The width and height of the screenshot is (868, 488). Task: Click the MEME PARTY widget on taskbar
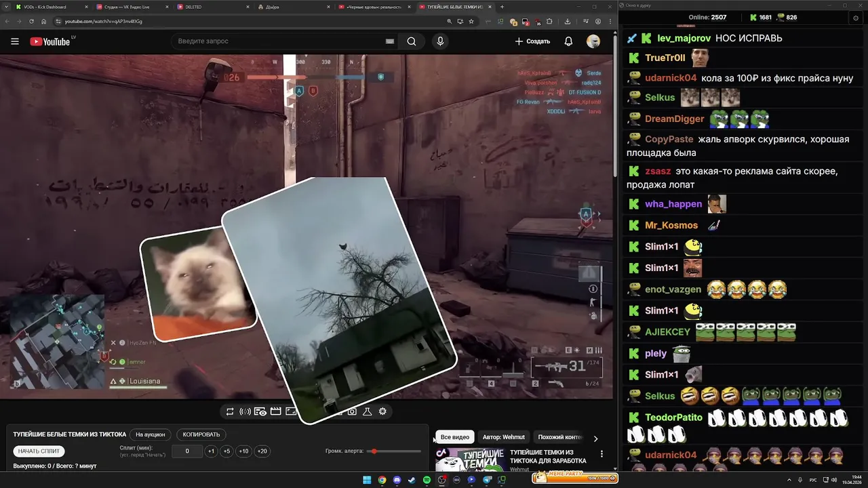[x=575, y=478]
